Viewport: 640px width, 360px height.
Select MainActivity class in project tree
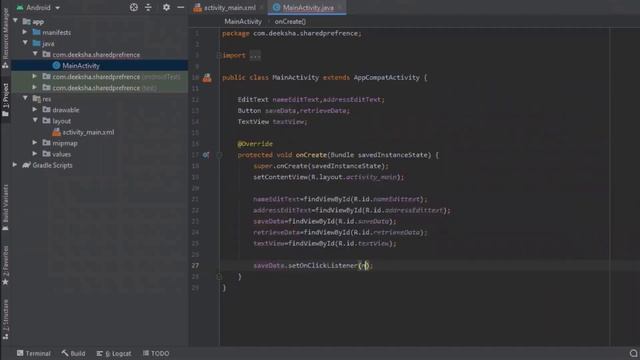[81, 65]
